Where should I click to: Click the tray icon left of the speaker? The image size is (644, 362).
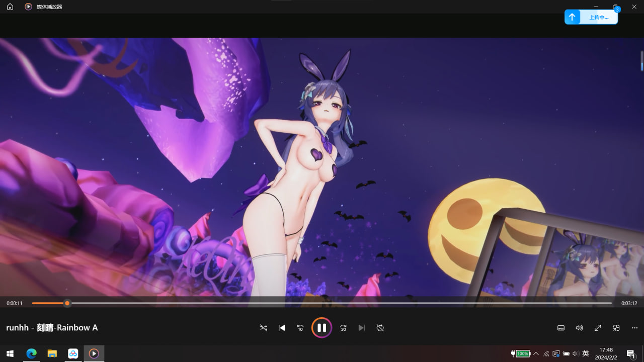[566, 353]
